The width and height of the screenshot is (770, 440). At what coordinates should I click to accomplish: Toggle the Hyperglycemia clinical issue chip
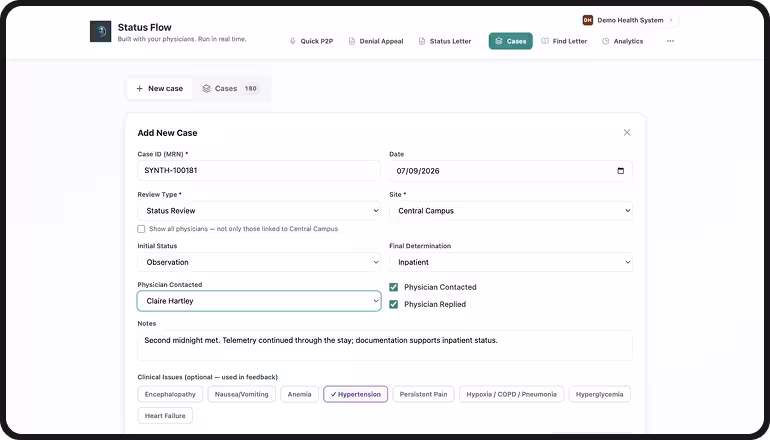click(x=600, y=394)
